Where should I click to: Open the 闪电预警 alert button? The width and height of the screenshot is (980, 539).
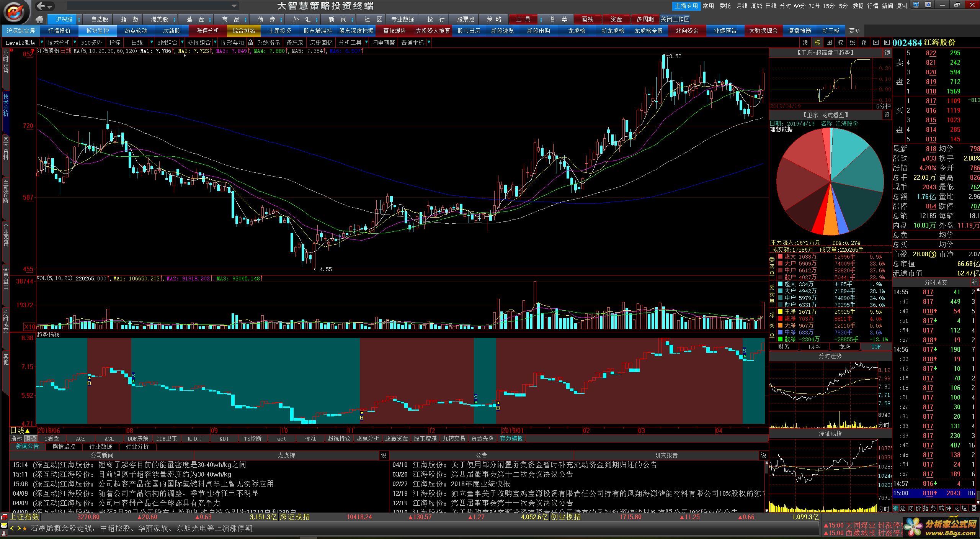pyautogui.click(x=383, y=43)
